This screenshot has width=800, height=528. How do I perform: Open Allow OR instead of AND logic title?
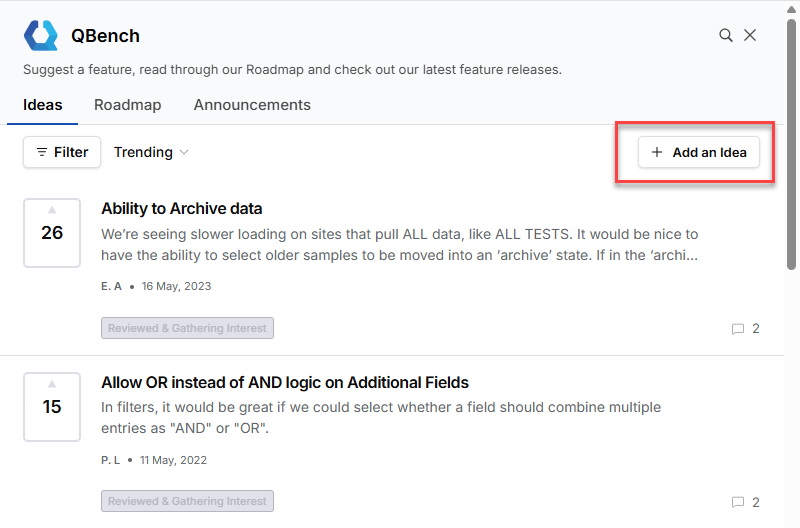pyautogui.click(x=285, y=383)
